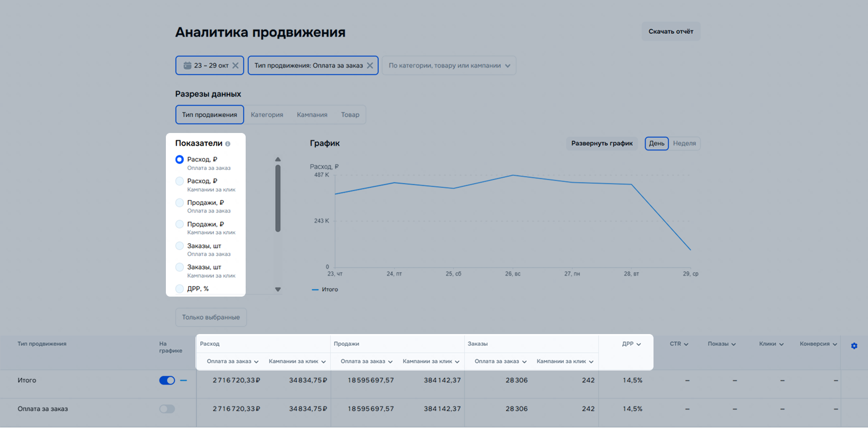Enable Оплата за заказ row graph toggle

167,409
